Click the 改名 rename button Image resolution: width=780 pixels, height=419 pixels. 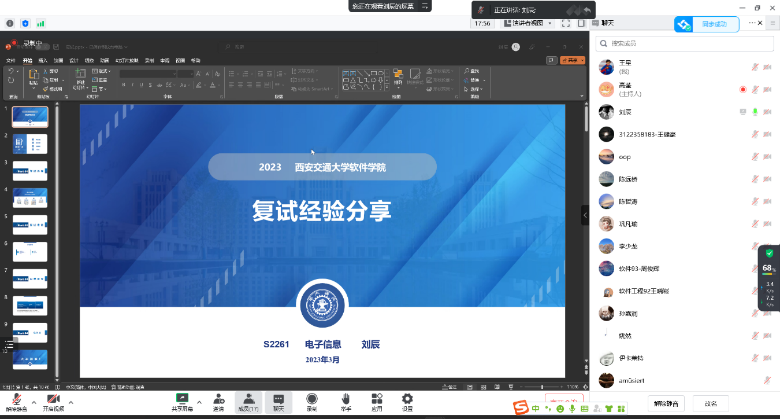[x=710, y=404]
